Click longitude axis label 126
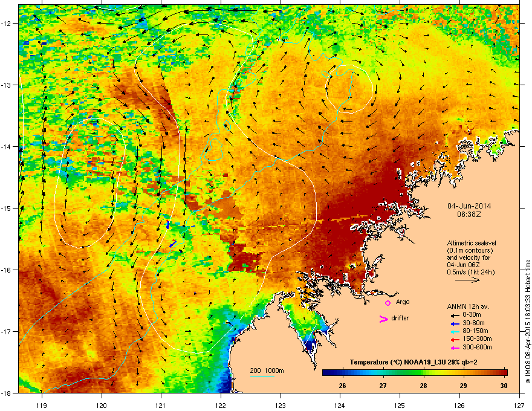532x411 pixels. pos(459,405)
